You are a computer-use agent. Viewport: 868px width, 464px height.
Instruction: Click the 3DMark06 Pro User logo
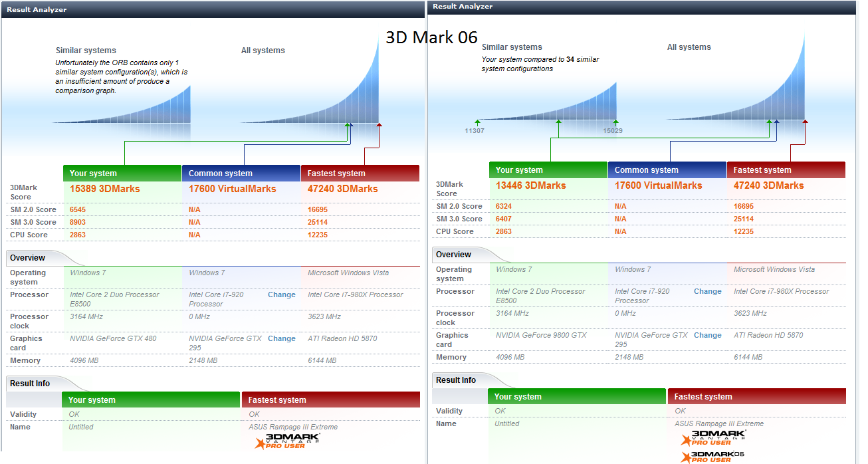tap(713, 456)
